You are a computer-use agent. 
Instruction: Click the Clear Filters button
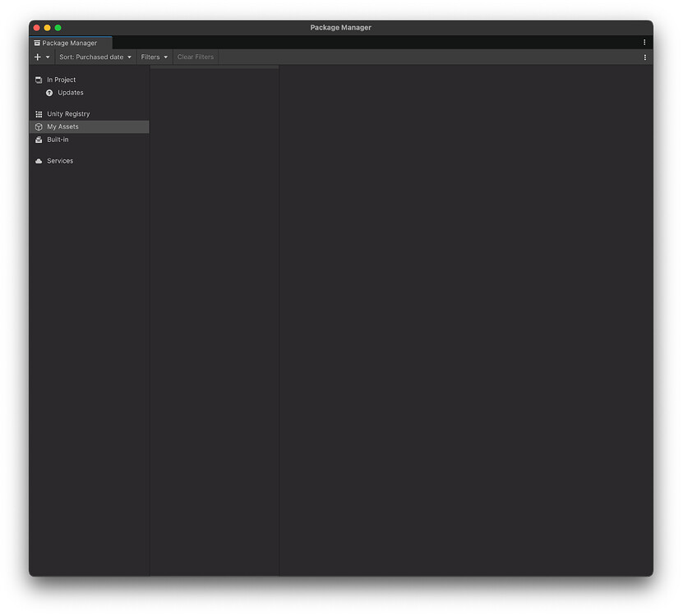click(195, 57)
